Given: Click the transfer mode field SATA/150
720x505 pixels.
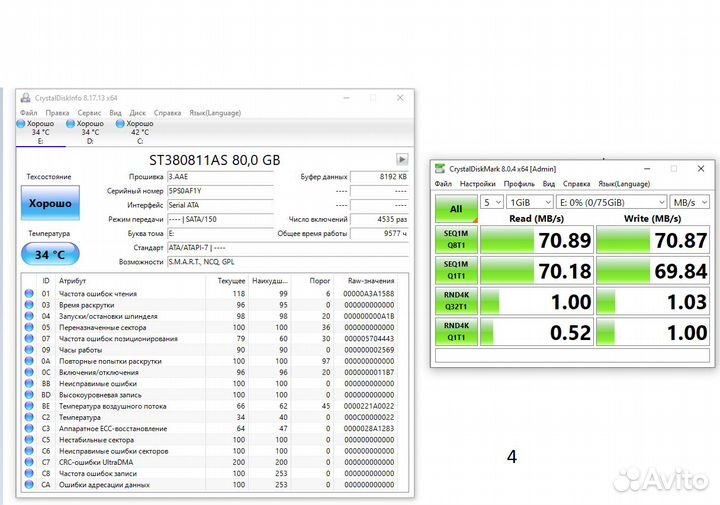Looking at the screenshot, I should click(x=220, y=219).
